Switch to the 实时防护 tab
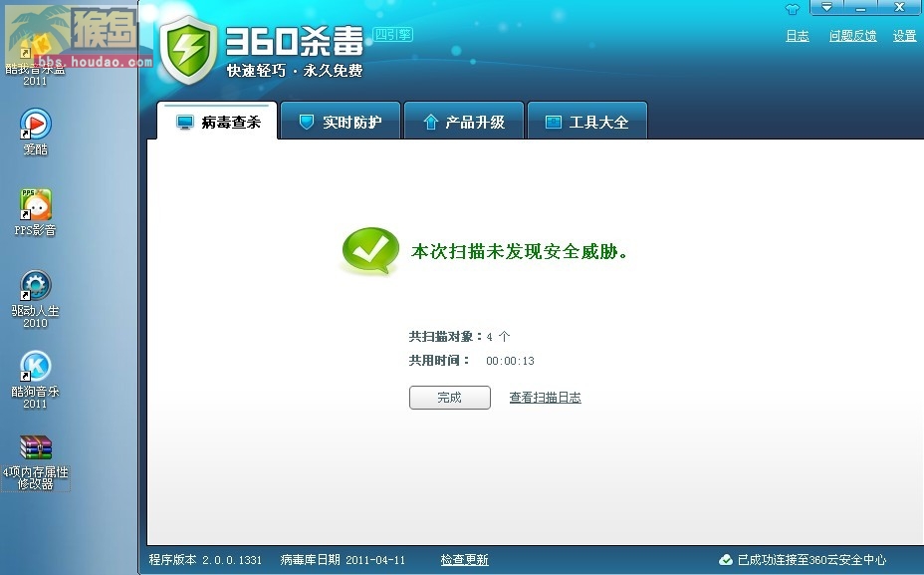This screenshot has width=924, height=575. point(341,122)
